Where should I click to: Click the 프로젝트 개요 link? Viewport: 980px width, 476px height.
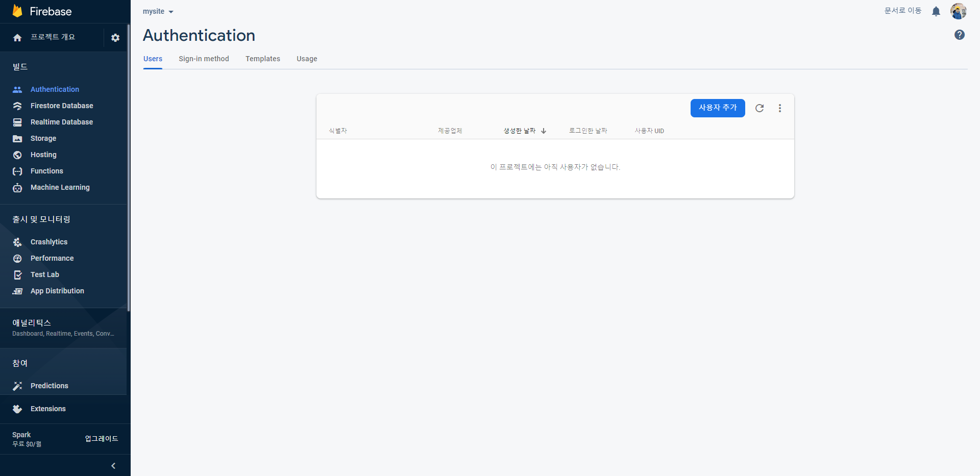(x=53, y=37)
